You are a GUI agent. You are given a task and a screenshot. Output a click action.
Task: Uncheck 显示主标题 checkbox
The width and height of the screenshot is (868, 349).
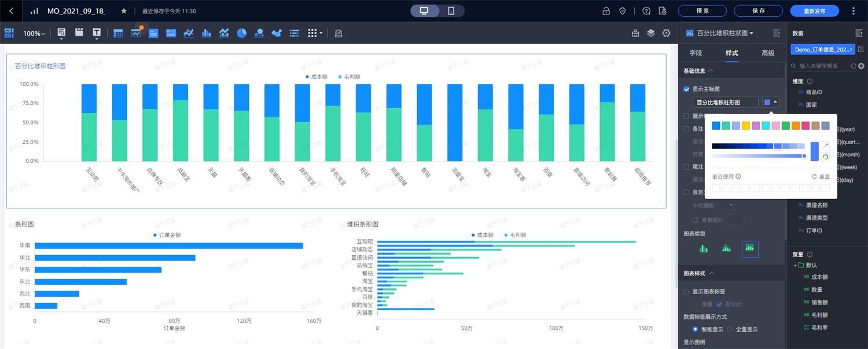pos(686,89)
